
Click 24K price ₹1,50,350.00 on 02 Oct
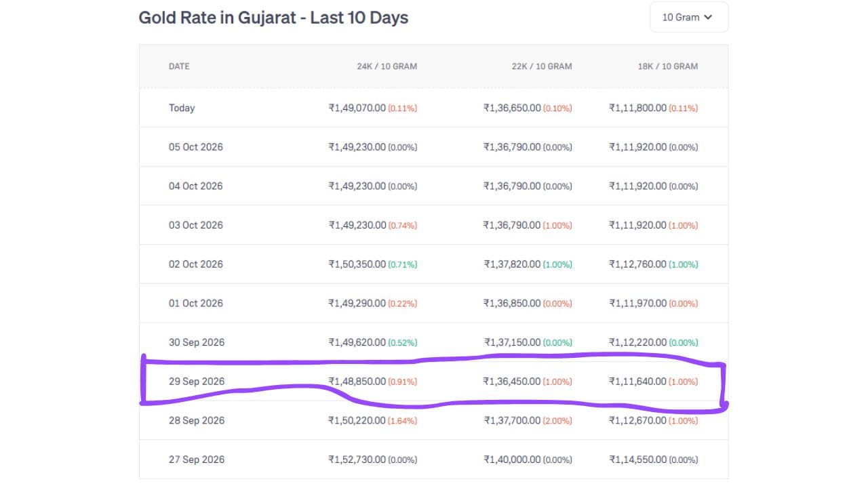point(357,264)
